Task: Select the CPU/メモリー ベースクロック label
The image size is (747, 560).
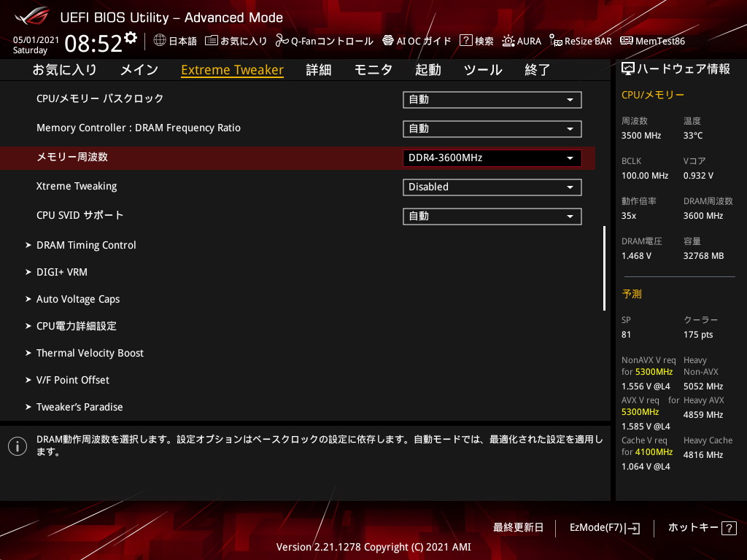Action: [x=100, y=98]
